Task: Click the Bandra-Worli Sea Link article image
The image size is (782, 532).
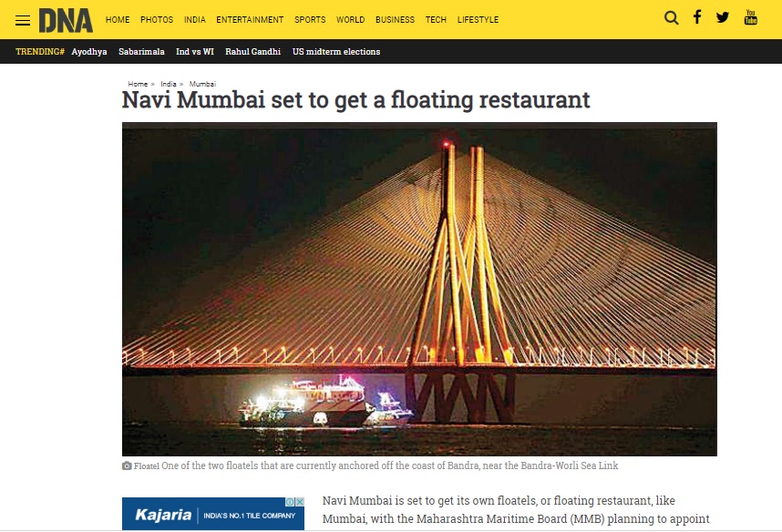Action: click(x=419, y=289)
